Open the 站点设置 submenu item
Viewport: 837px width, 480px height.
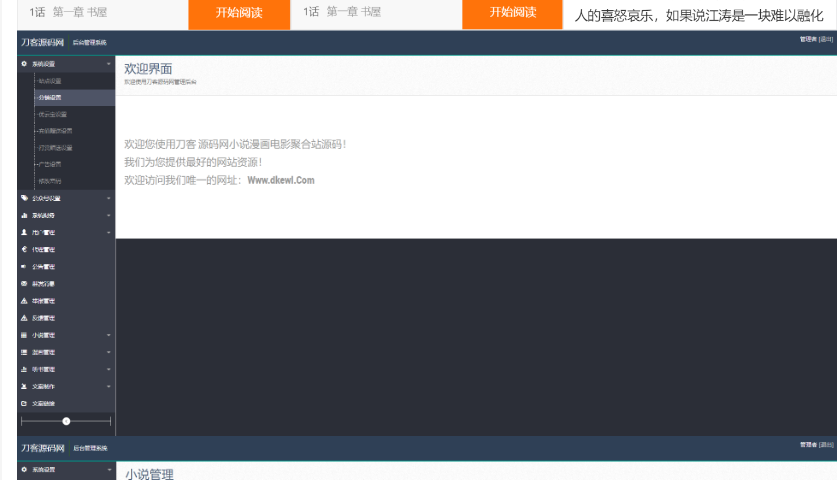tap(50, 80)
